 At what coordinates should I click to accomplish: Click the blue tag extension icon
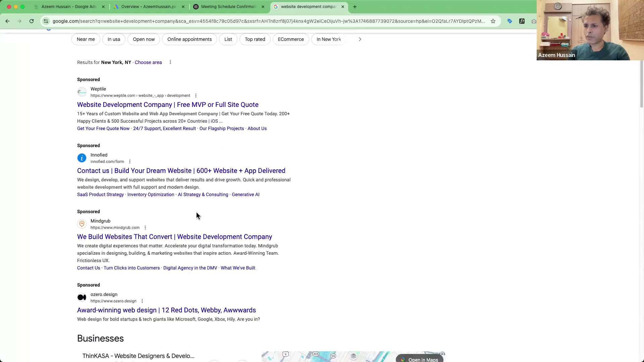point(510,21)
